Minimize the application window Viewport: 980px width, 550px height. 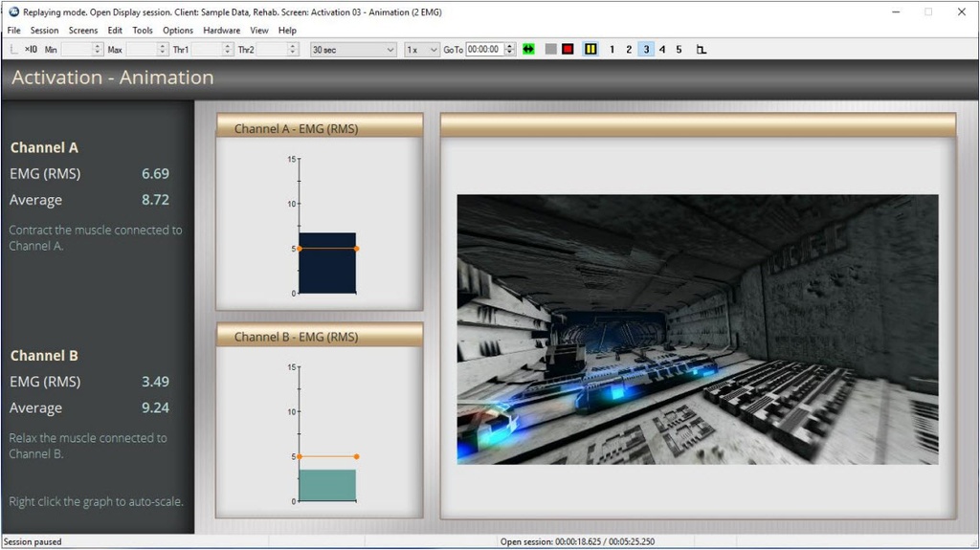(896, 11)
